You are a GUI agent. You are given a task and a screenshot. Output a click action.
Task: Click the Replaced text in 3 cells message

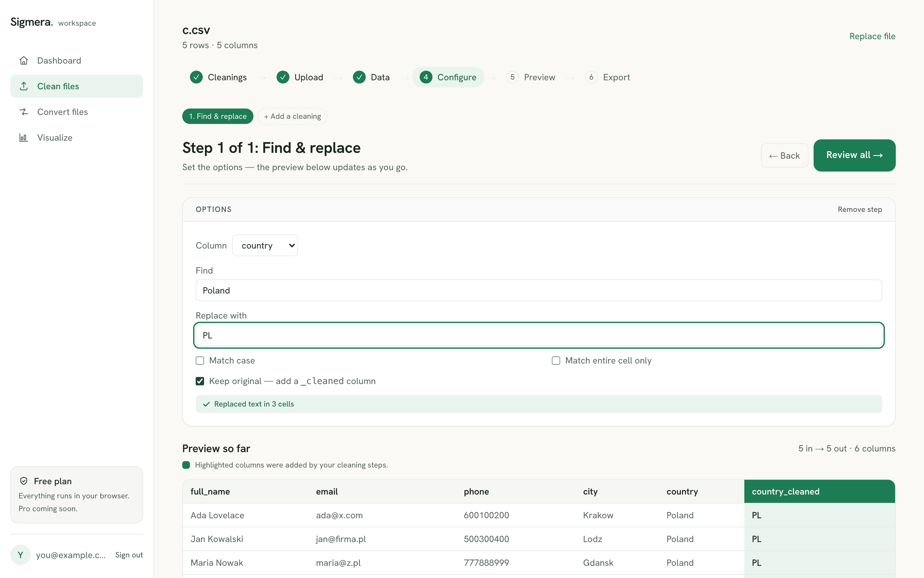539,404
